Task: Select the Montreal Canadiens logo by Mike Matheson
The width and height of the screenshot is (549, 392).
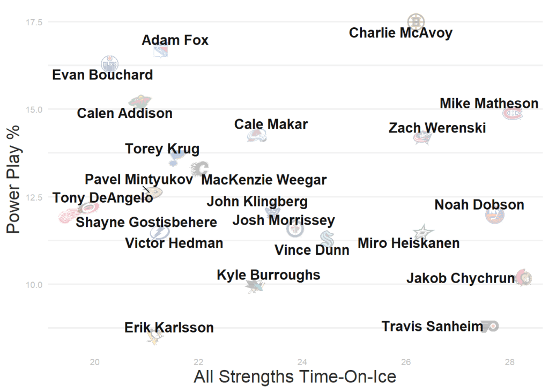Action: tap(512, 113)
